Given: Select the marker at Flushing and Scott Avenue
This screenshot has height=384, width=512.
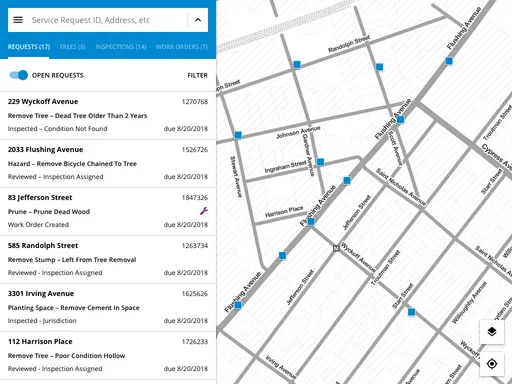Looking at the screenshot, I should (400, 119).
